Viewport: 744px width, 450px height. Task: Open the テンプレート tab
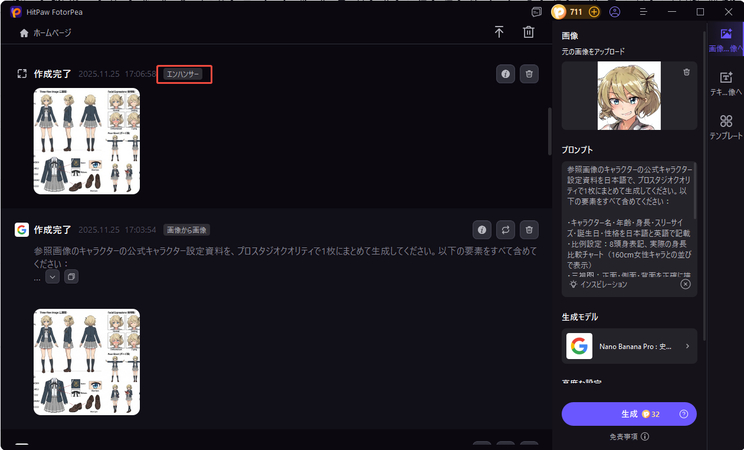coord(725,127)
